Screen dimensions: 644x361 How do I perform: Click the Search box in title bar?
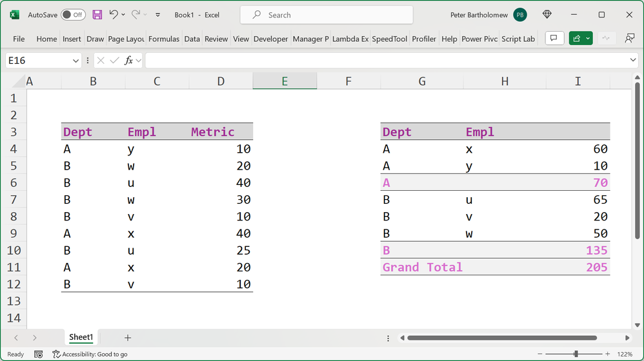tap(326, 15)
